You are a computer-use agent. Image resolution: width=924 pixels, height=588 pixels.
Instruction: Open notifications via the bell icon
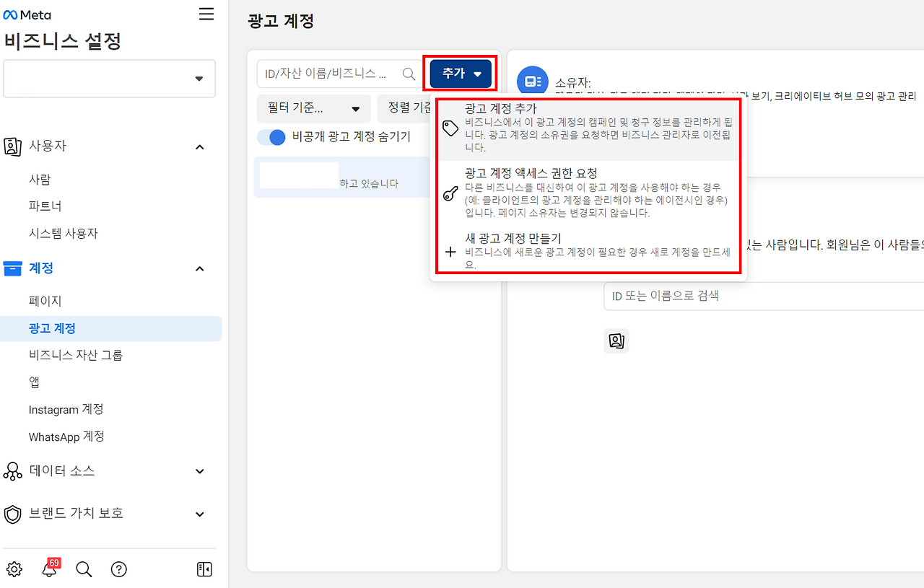(x=49, y=571)
